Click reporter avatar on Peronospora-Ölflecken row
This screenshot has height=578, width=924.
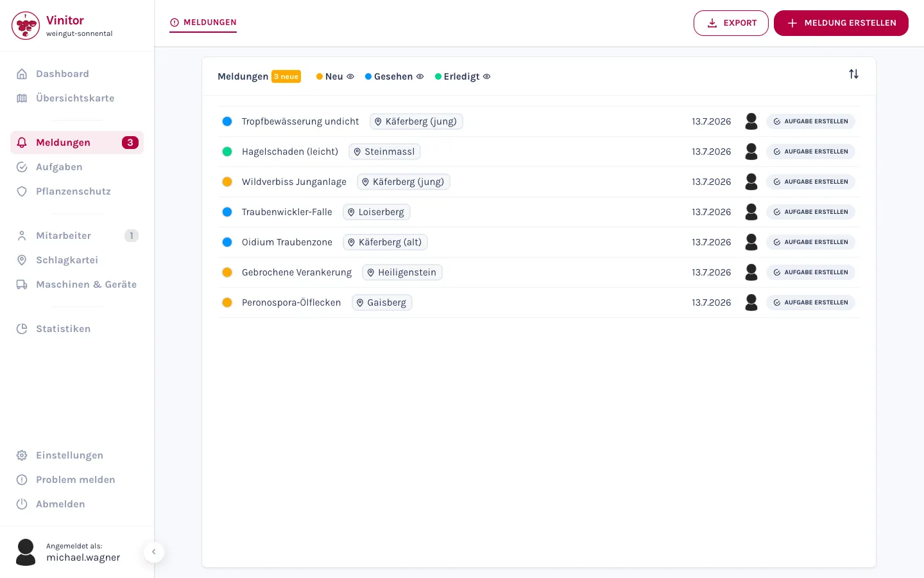(x=751, y=302)
